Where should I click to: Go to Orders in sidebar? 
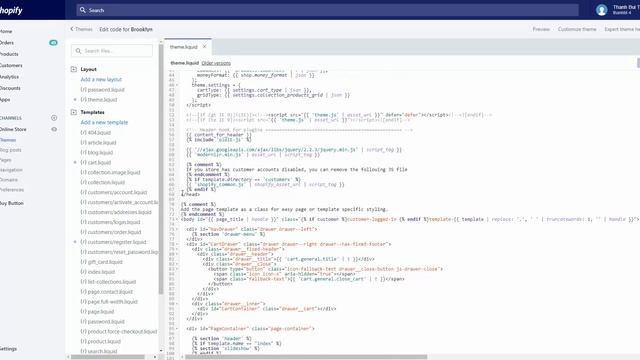pos(7,42)
